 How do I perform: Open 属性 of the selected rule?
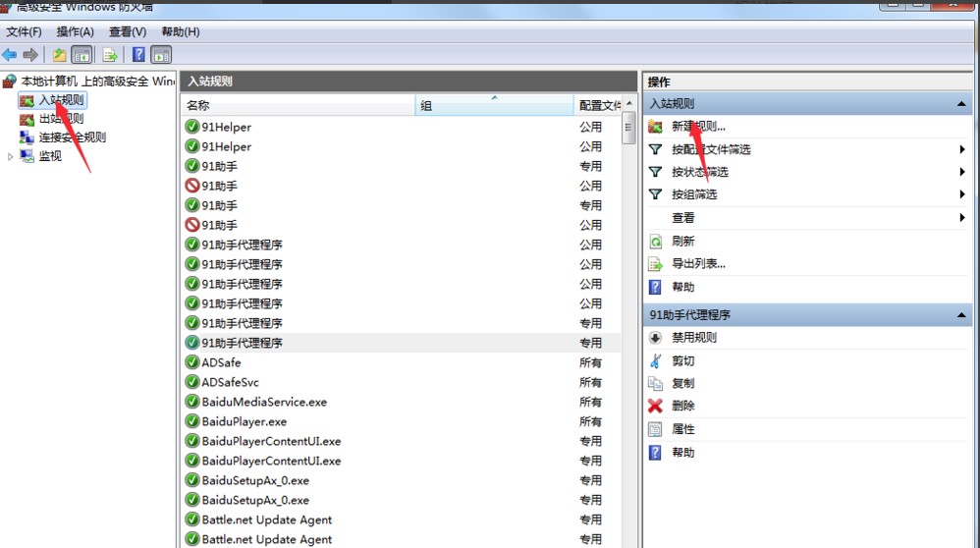(x=683, y=429)
